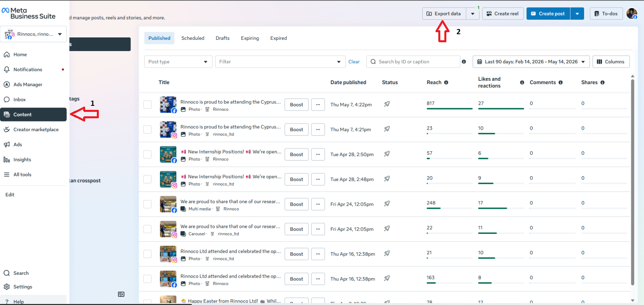The height and width of the screenshot is (305, 644).
Task: Select checkbox for May 7, 4:21pm post
Action: [147, 130]
